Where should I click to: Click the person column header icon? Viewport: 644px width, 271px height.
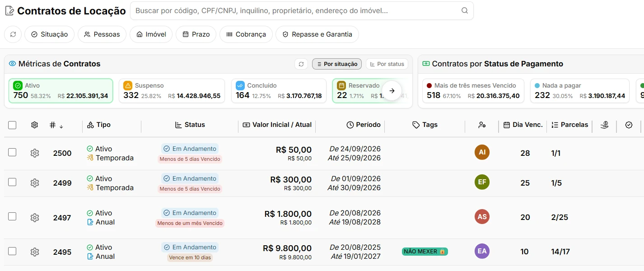482,125
